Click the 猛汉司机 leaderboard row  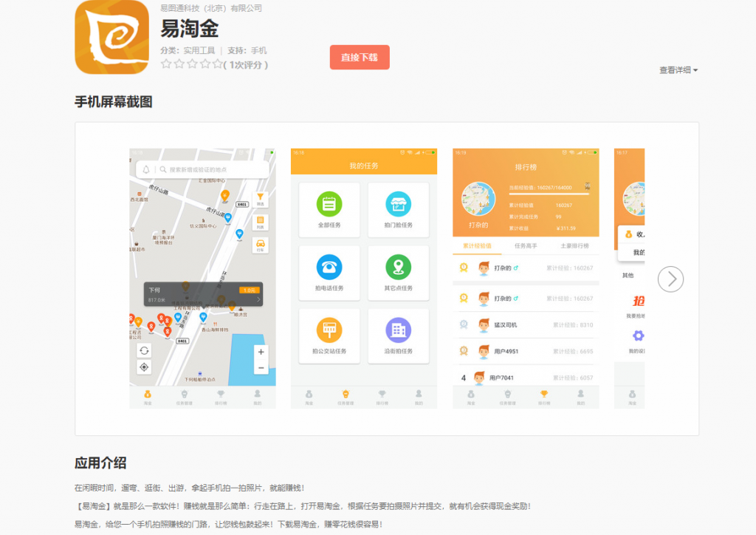[526, 325]
